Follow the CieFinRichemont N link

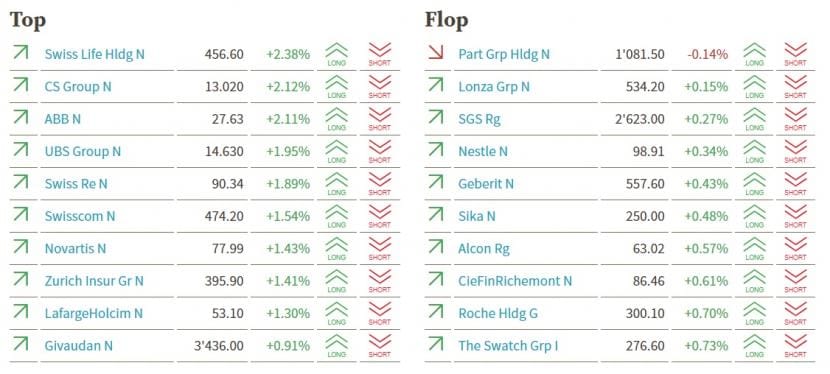tap(515, 281)
